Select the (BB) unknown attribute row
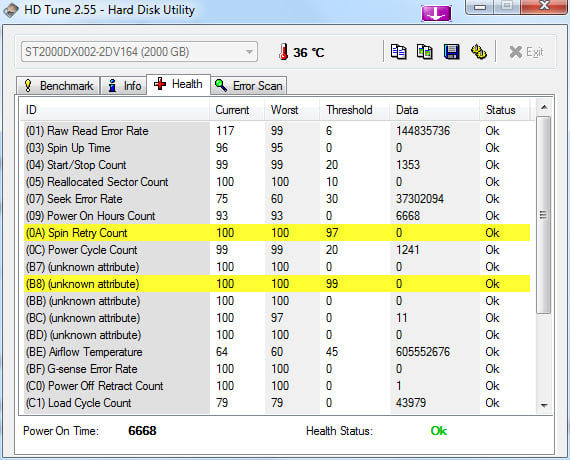The width and height of the screenshot is (570, 460). (x=277, y=301)
